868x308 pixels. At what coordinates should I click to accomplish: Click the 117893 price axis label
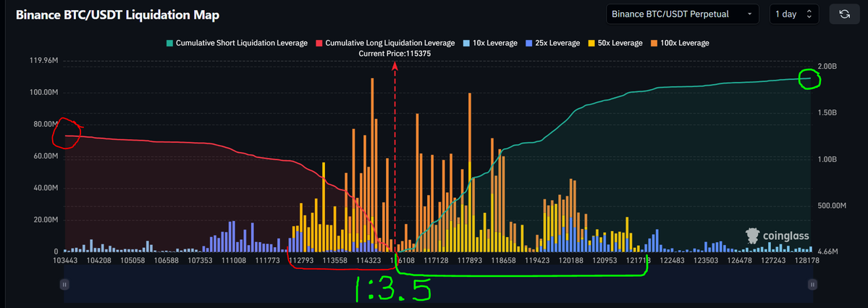[x=471, y=259]
